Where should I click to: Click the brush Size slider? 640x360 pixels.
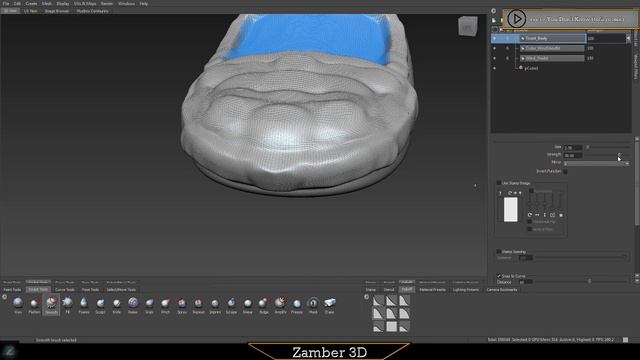click(x=608, y=147)
